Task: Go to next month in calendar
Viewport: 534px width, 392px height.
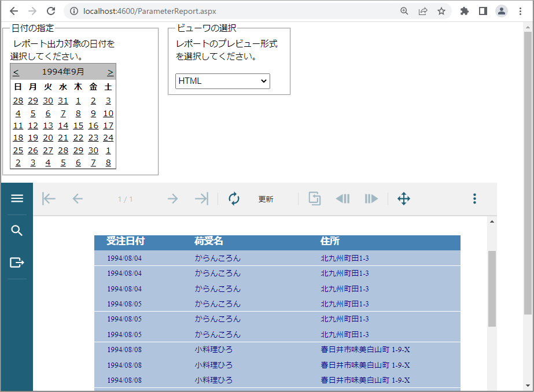Action: click(111, 72)
